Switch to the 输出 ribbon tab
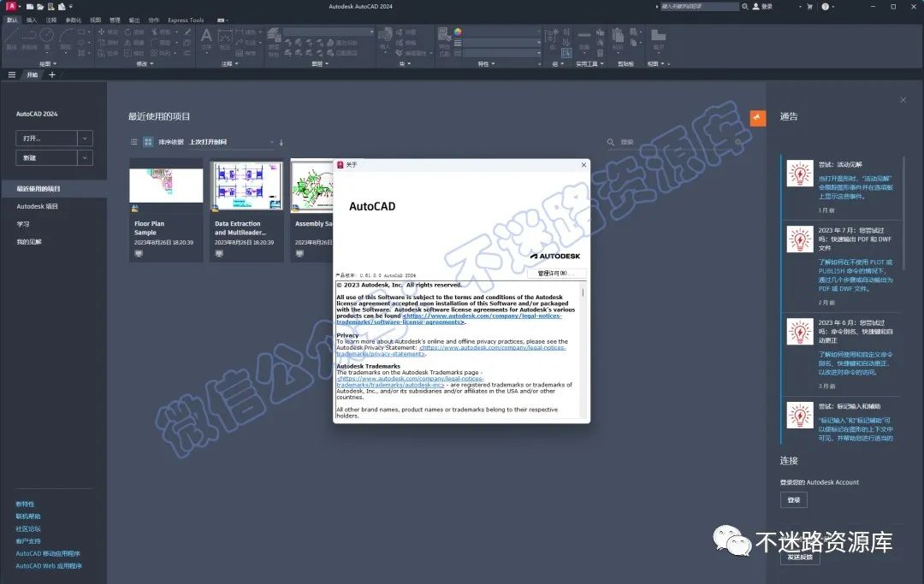This screenshot has height=584, width=924. [134, 20]
